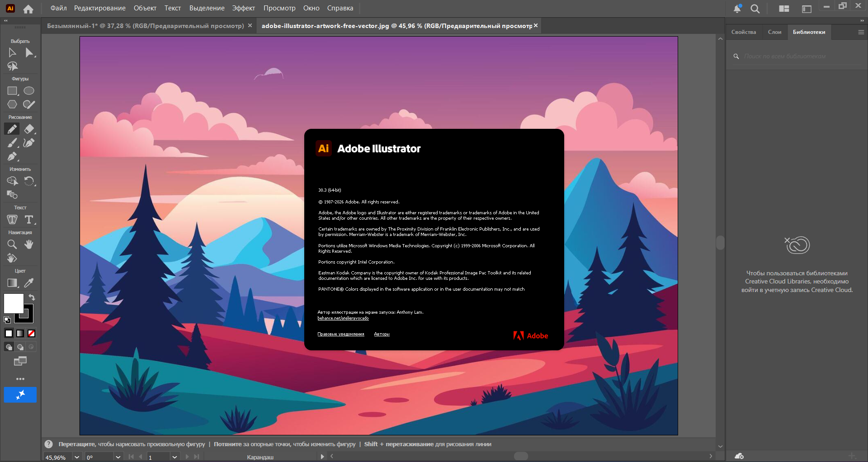
Task: Open the Правовые уведомления link
Action: (x=340, y=334)
